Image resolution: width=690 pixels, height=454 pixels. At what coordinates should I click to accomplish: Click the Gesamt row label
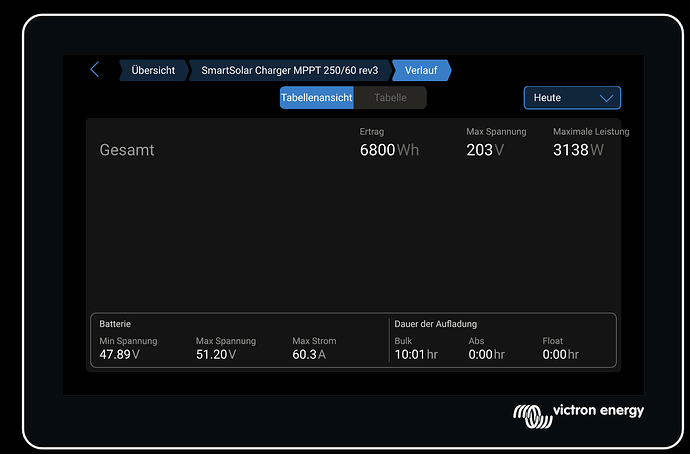click(x=127, y=150)
